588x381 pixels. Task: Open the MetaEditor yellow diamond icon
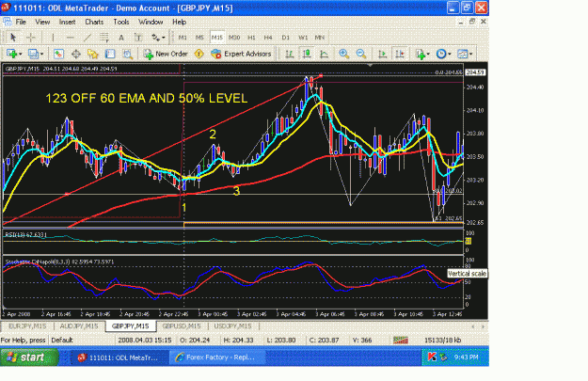pos(199,54)
